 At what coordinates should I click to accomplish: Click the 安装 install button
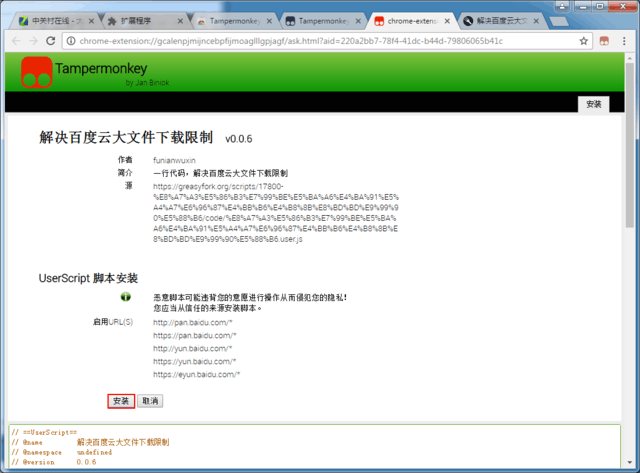point(121,401)
